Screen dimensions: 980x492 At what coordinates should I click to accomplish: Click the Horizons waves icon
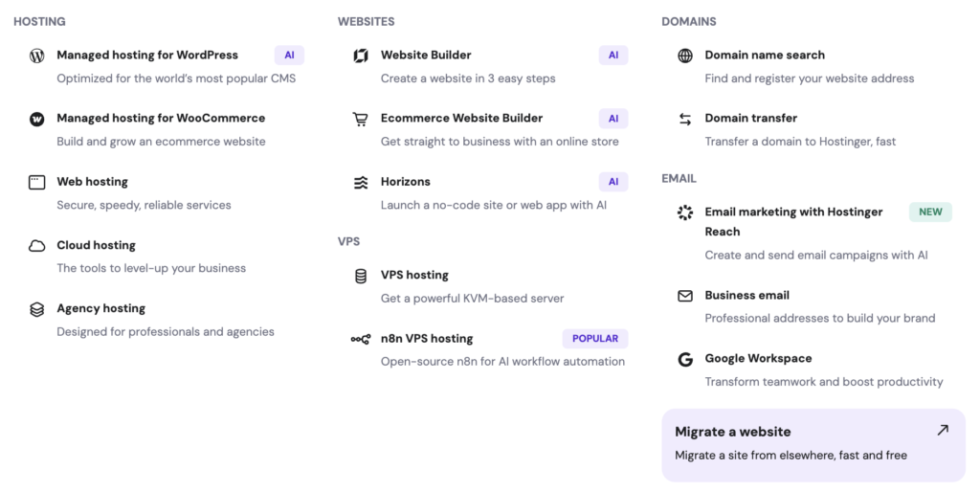[361, 182]
